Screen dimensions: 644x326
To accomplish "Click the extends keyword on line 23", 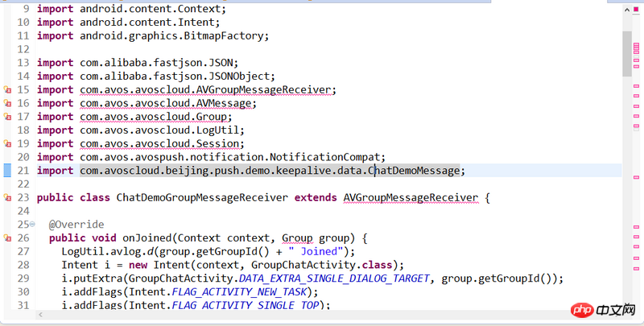I will click(316, 198).
